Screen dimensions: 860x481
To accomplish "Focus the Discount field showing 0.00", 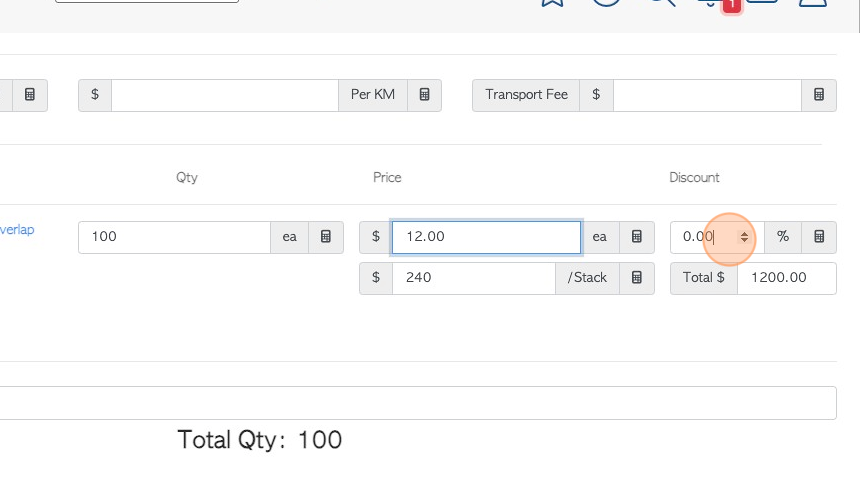I will point(717,237).
